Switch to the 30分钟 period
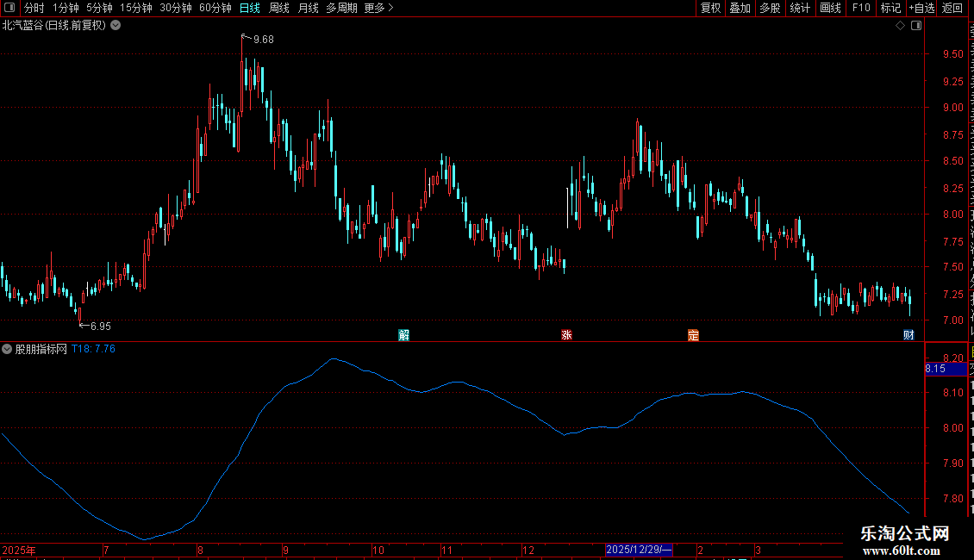The height and width of the screenshot is (560, 974). pos(175,8)
